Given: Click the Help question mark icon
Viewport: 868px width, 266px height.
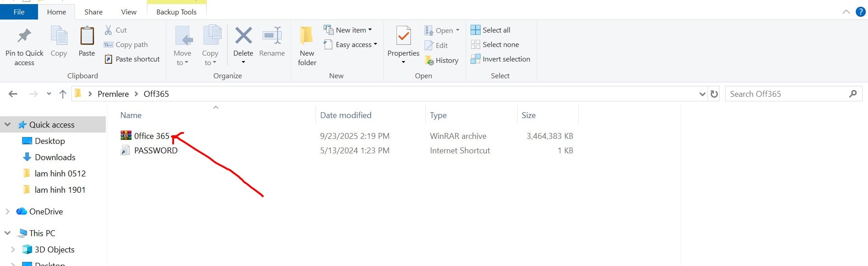Looking at the screenshot, I should [x=860, y=12].
